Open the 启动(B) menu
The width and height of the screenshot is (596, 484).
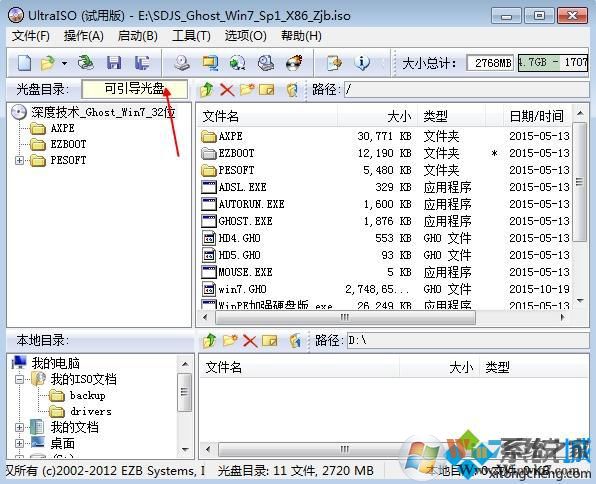138,36
